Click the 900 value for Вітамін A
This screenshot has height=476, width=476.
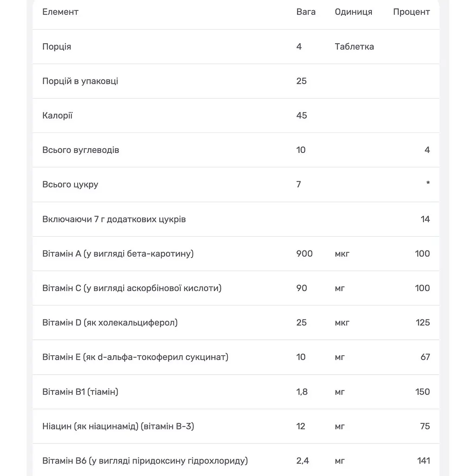coord(304,254)
